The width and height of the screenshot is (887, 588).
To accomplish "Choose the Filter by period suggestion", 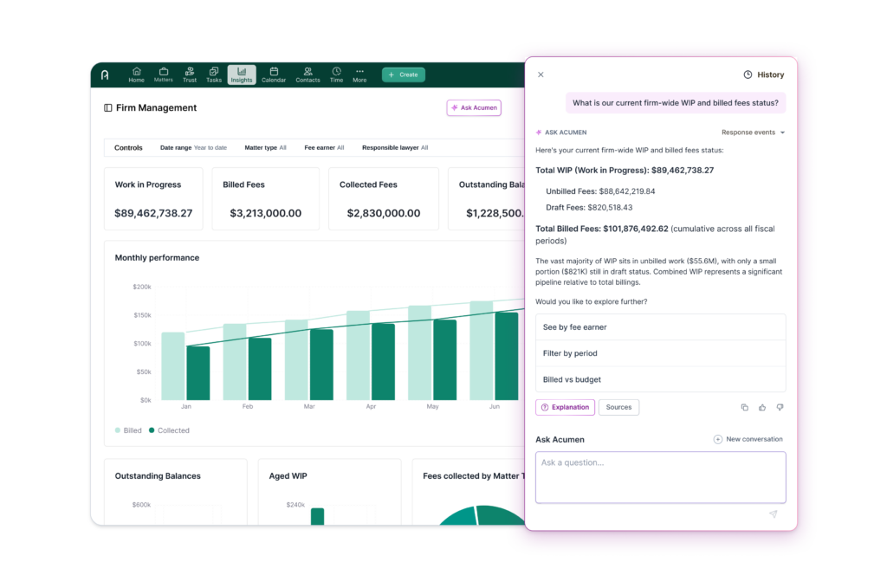I will click(661, 353).
